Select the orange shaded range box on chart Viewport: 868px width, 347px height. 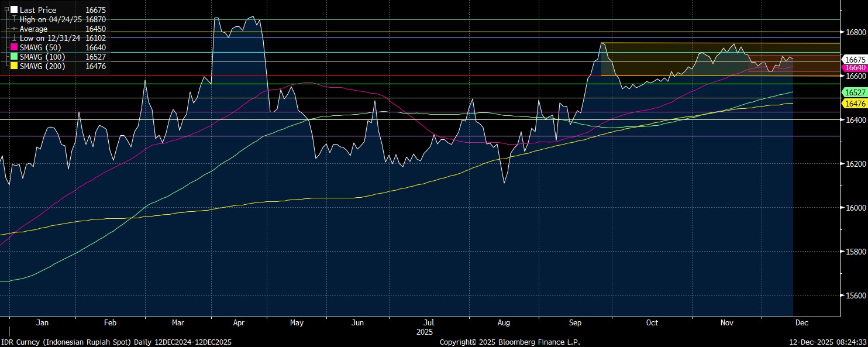click(673, 59)
